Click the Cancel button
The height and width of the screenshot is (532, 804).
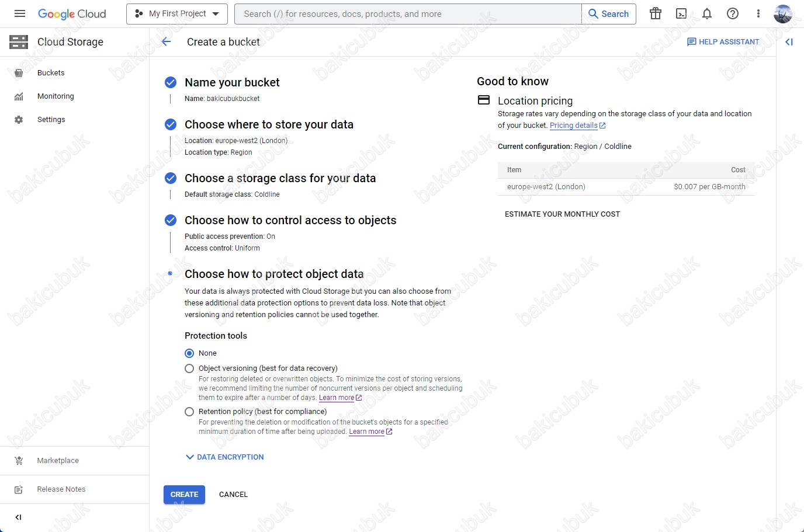click(x=233, y=495)
